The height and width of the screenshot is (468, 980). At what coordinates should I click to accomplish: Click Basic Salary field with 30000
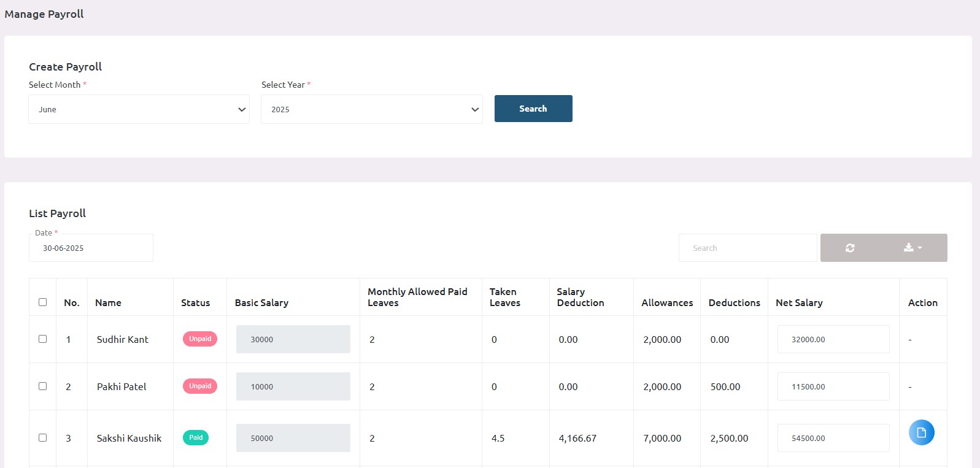click(x=293, y=339)
